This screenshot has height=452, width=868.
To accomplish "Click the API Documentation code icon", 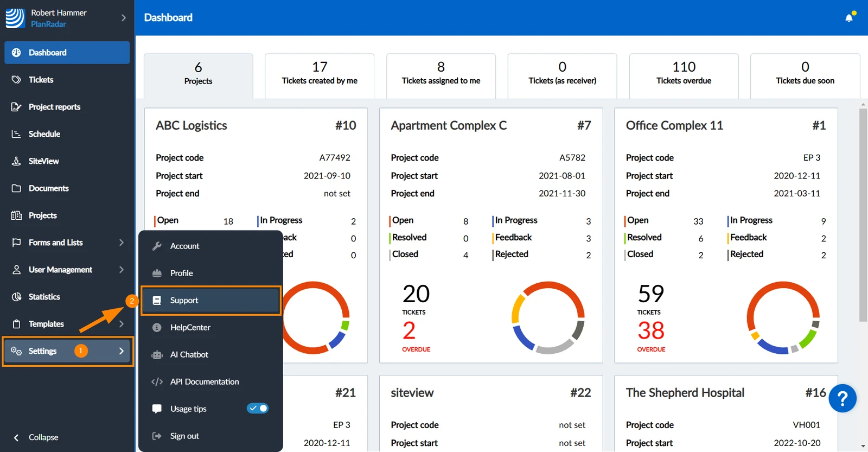I will coord(157,382).
